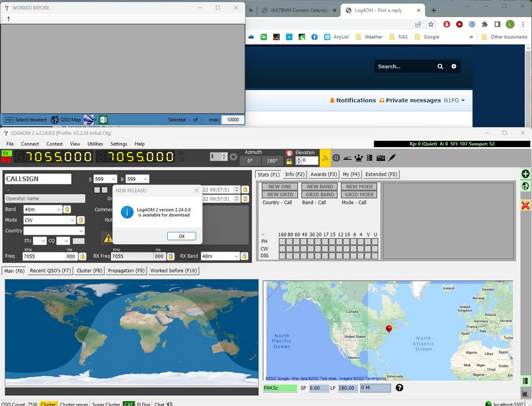Viewport: 532px width, 406px height.
Task: Click the CALLSIGN input field
Action: click(x=38, y=179)
